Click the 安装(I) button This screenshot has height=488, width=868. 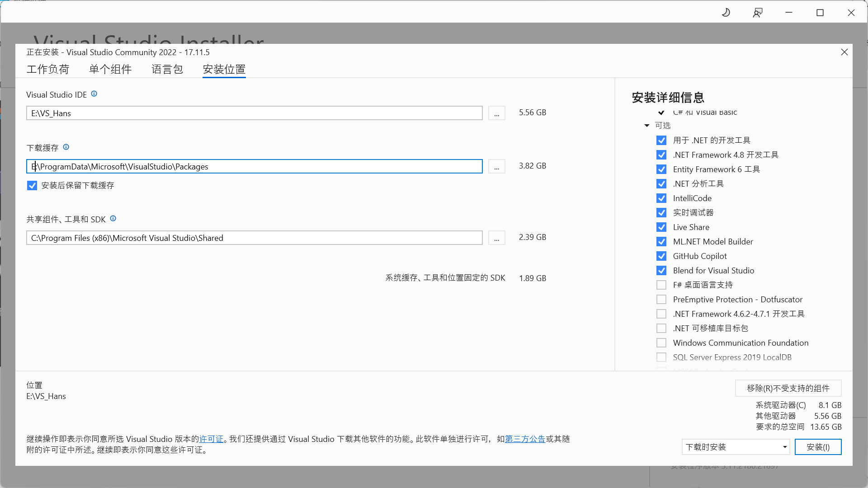coord(818,447)
